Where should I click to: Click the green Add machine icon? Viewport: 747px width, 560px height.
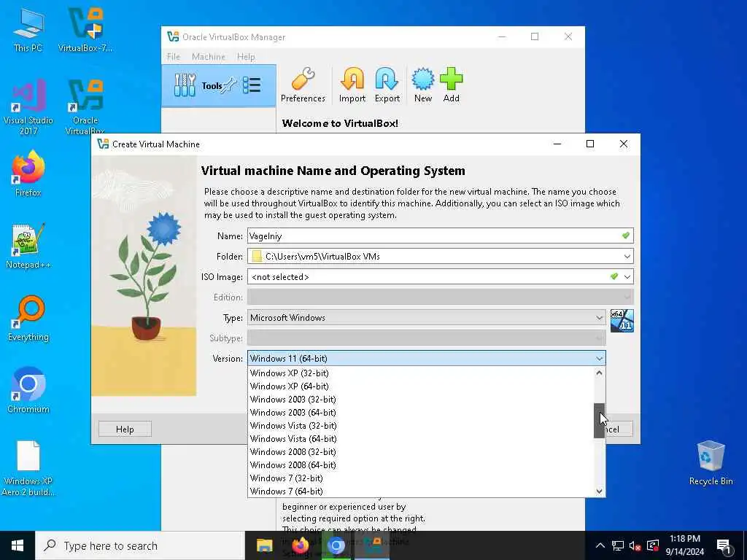(451, 85)
